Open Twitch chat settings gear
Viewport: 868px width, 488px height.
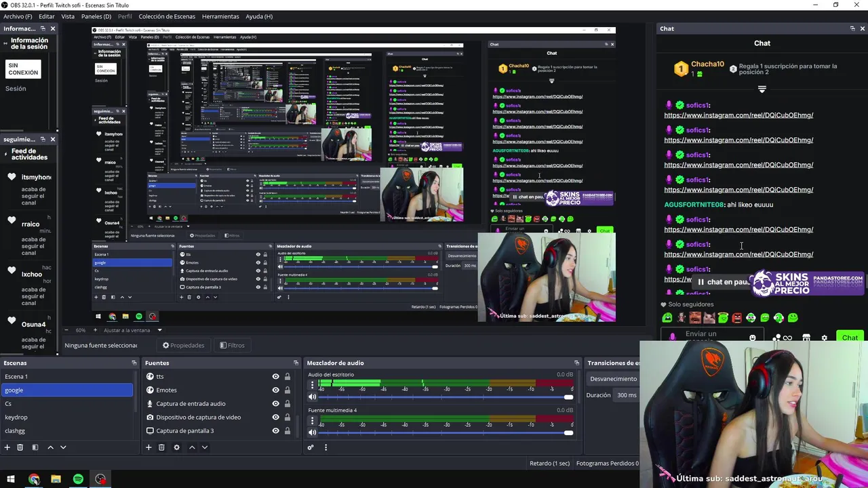(824, 338)
